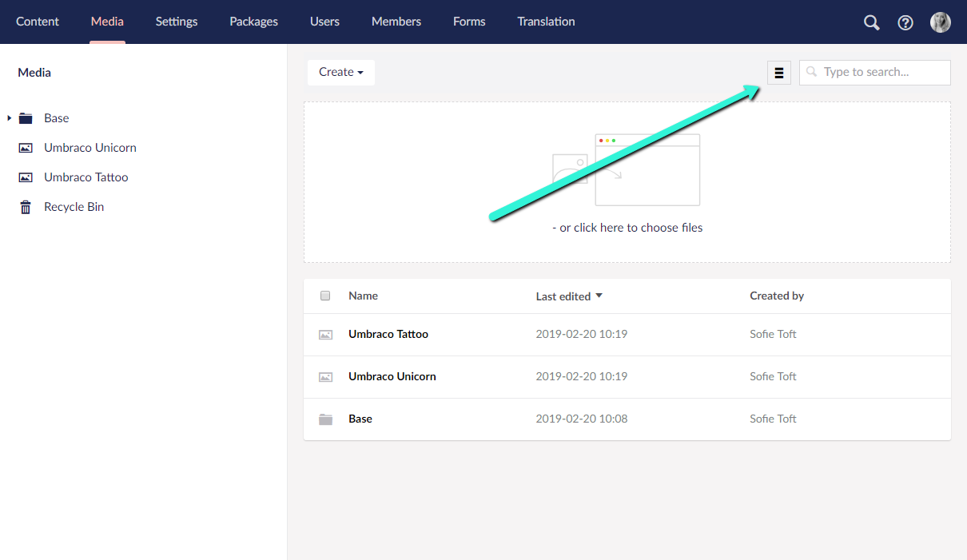Click the image icon in Umbraco Tattoo row
Screen dimensions: 967x560
pos(325,335)
